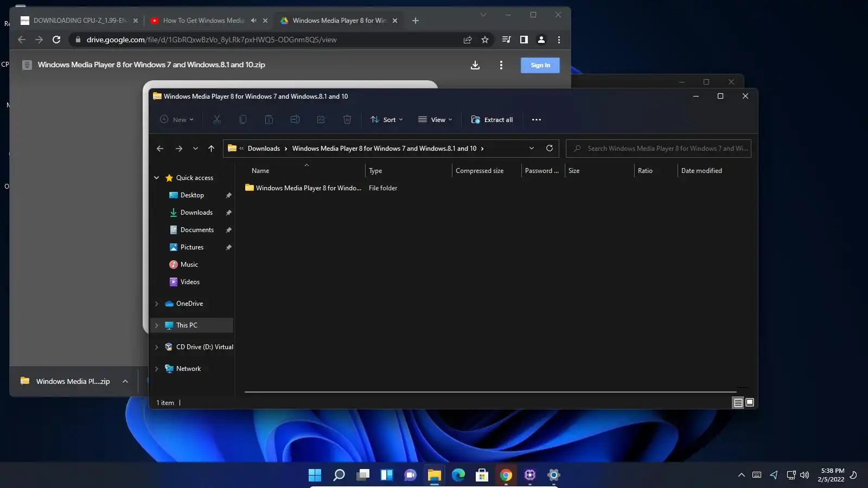Open Settings from the taskbar
868x488 pixels.
[554, 475]
